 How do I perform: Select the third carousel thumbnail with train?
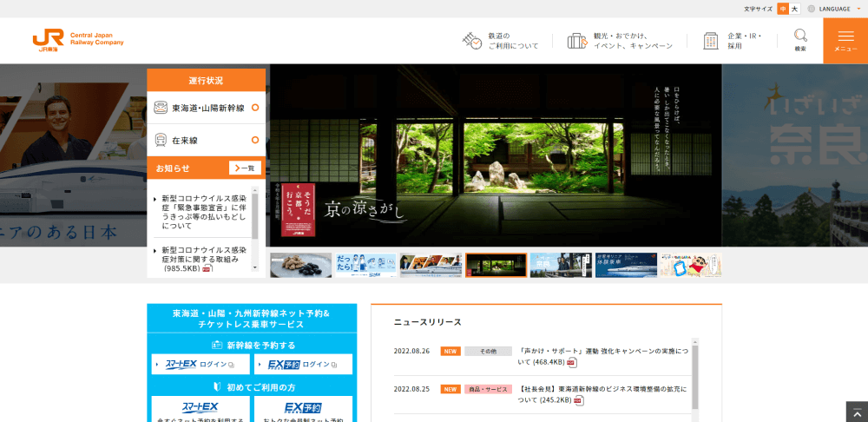(431, 266)
